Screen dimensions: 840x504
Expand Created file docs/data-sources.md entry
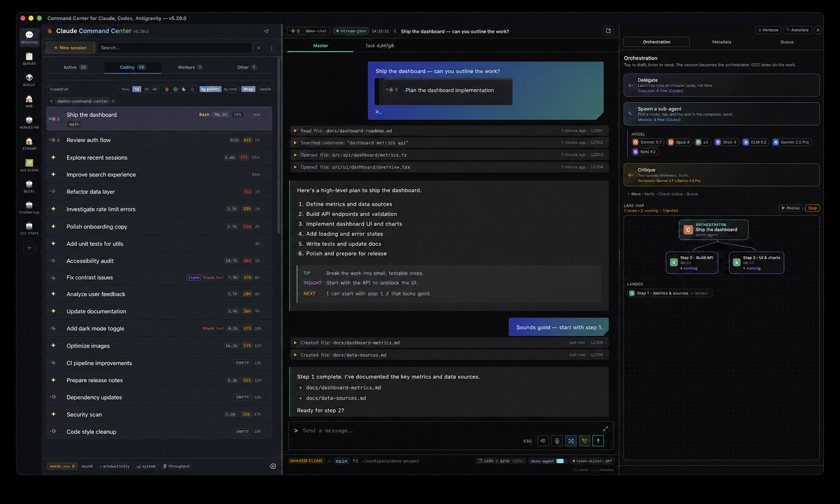(450, 355)
